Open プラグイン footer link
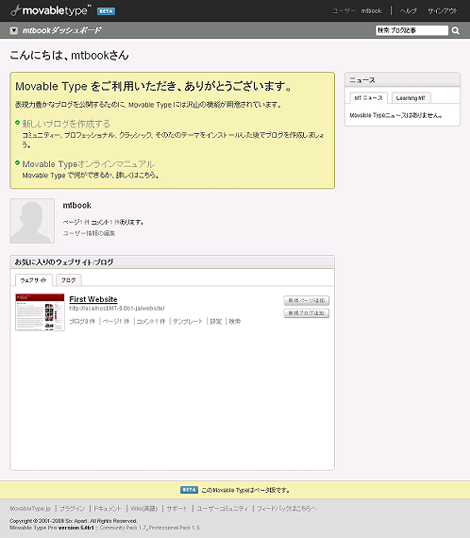Screen dimensions: 470x538 click(x=72, y=508)
